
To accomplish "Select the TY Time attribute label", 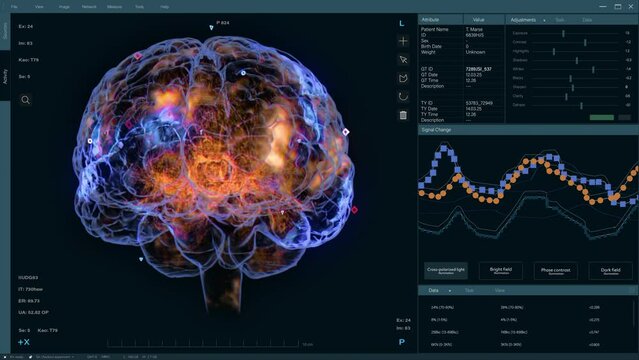I will point(429,115).
